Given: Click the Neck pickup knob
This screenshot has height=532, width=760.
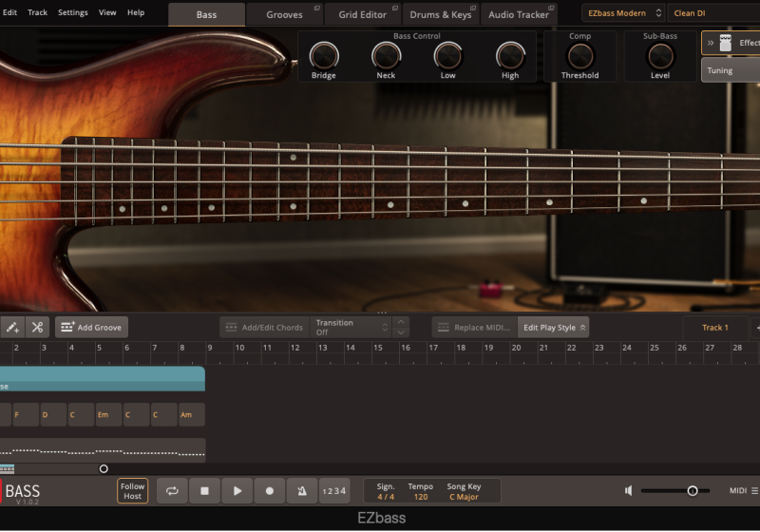Looking at the screenshot, I should click(386, 56).
